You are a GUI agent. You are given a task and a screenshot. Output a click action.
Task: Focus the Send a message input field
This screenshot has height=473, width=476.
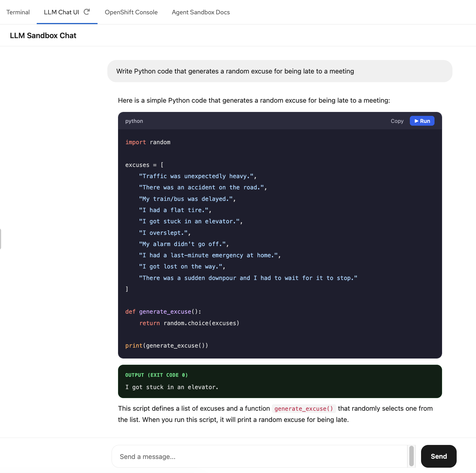tap(259, 456)
